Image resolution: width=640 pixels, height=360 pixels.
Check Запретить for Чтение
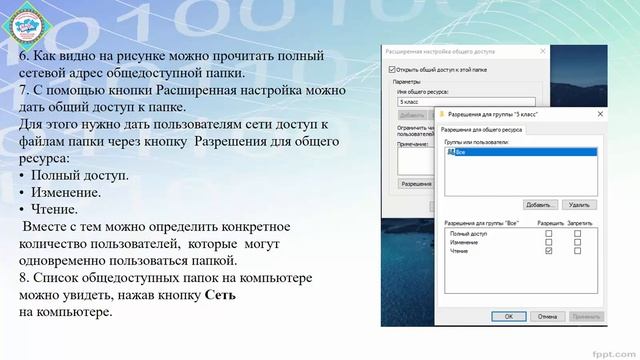click(x=577, y=251)
